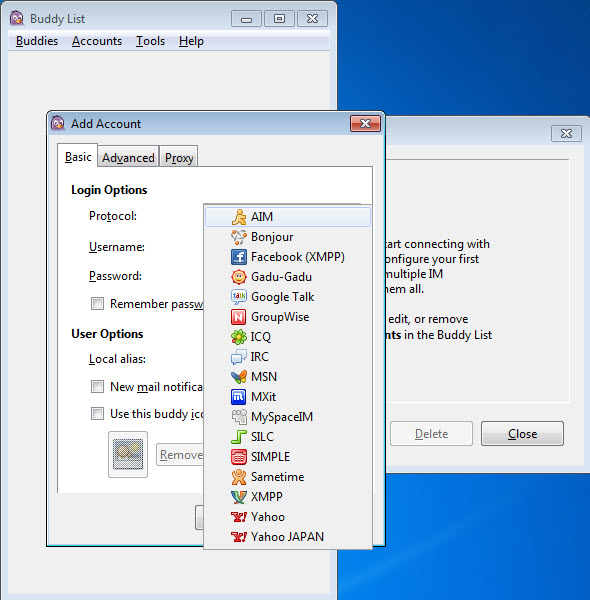
Task: Pick the MSN butterfly icon
Action: point(239,377)
